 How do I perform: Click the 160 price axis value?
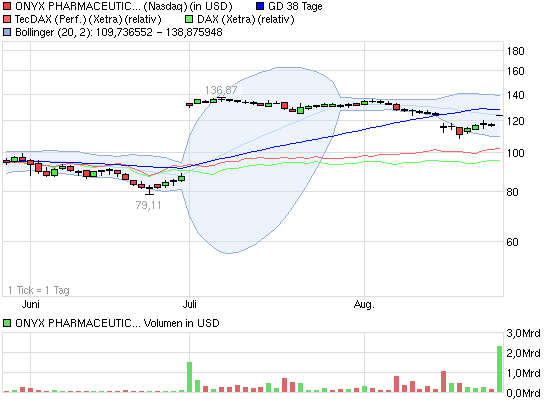(515, 71)
